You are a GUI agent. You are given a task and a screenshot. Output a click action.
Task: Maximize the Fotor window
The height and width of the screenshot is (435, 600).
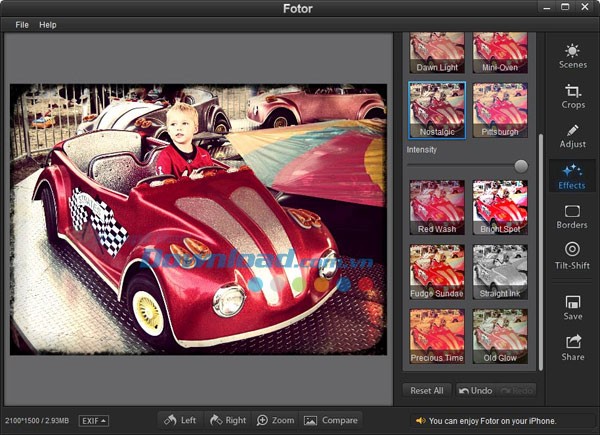click(x=565, y=7)
